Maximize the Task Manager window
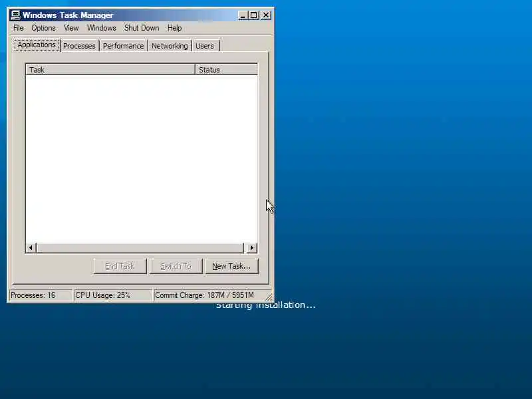The width and height of the screenshot is (532, 399). point(253,15)
